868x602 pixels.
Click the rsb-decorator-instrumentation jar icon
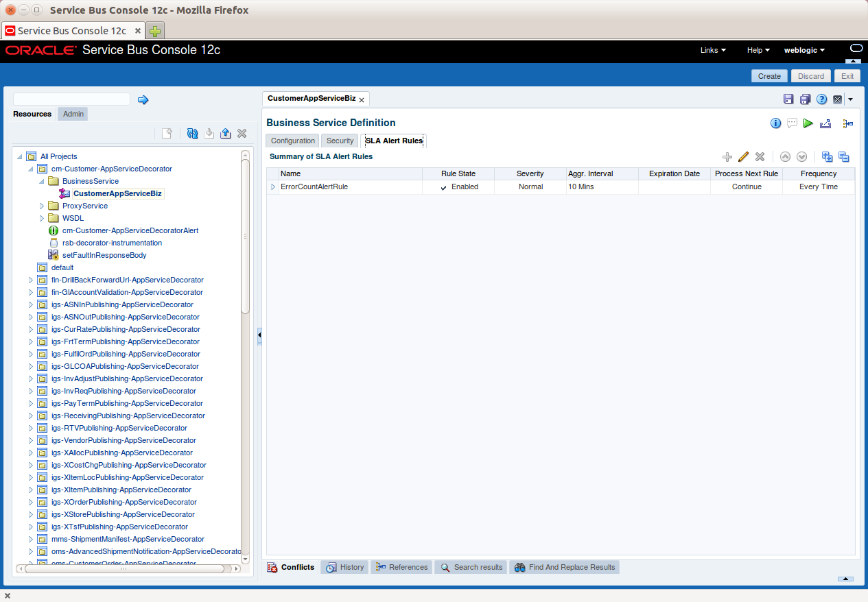[x=54, y=243]
